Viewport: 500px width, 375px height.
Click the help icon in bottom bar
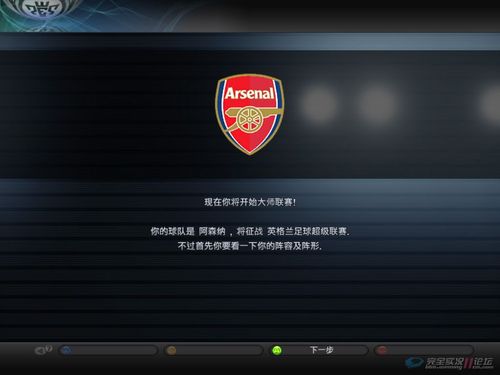(43, 350)
